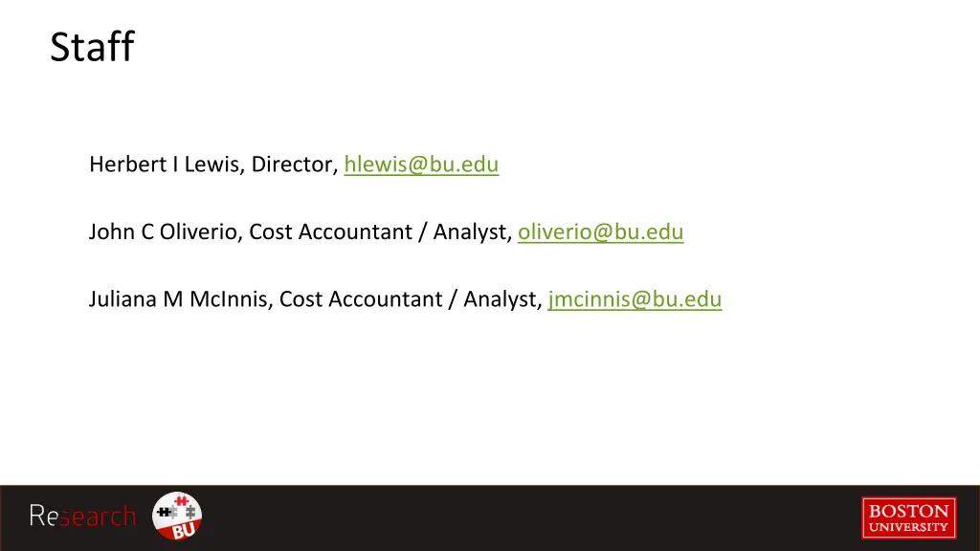Click the puzzle pieces inside circular logo
Image resolution: width=980 pixels, height=551 pixels.
tap(177, 510)
